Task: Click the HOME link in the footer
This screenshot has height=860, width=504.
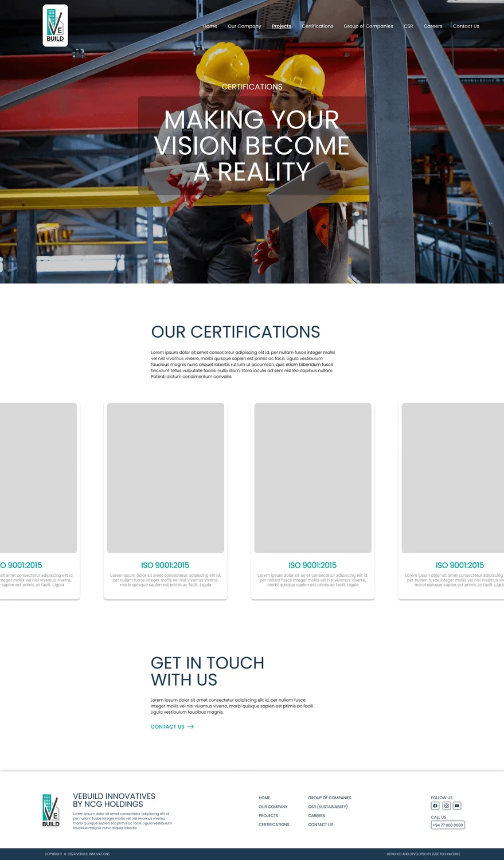Action: 264,798
